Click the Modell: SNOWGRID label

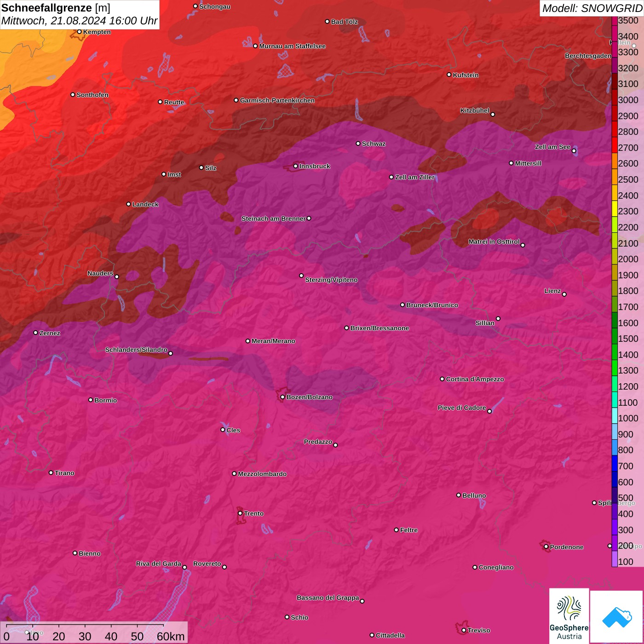592,8
